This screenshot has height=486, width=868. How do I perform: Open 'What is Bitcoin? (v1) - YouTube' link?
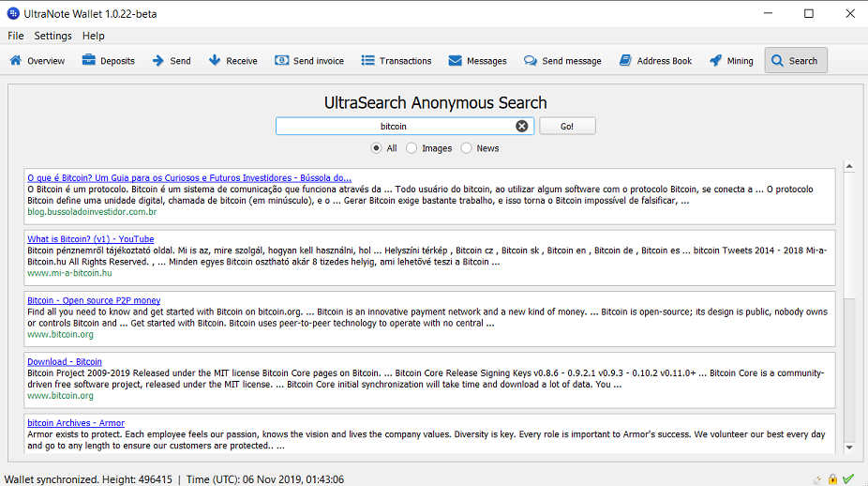(x=91, y=239)
